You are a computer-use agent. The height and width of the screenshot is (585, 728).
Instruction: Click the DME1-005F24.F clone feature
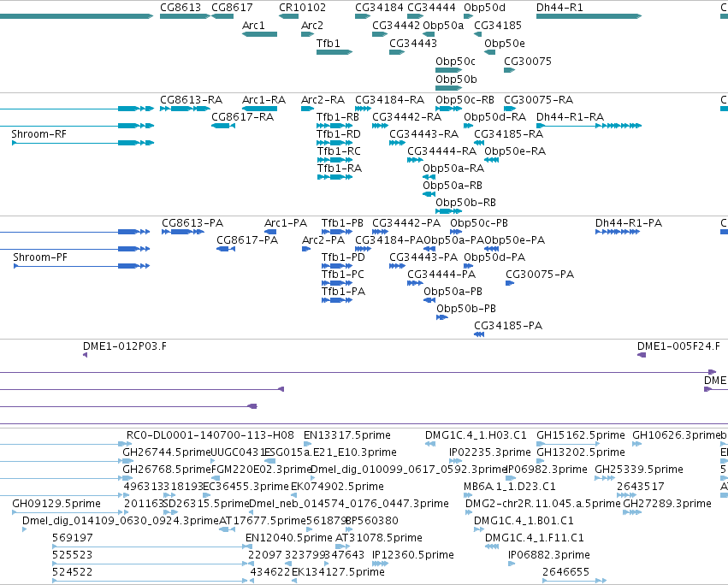pos(642,355)
